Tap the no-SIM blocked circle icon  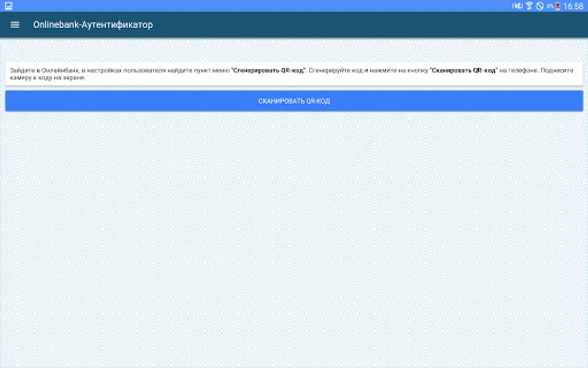[x=540, y=6]
